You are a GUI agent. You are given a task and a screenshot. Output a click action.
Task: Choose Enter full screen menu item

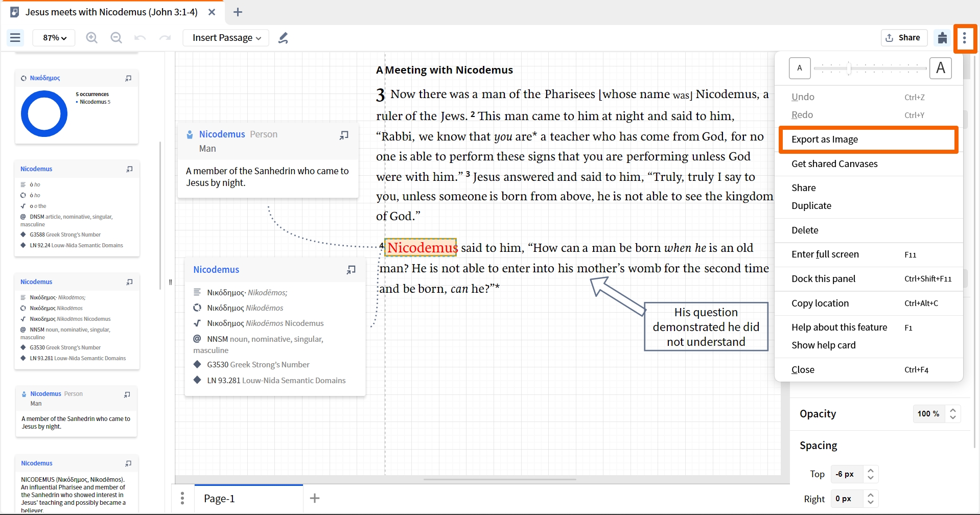pos(869,254)
